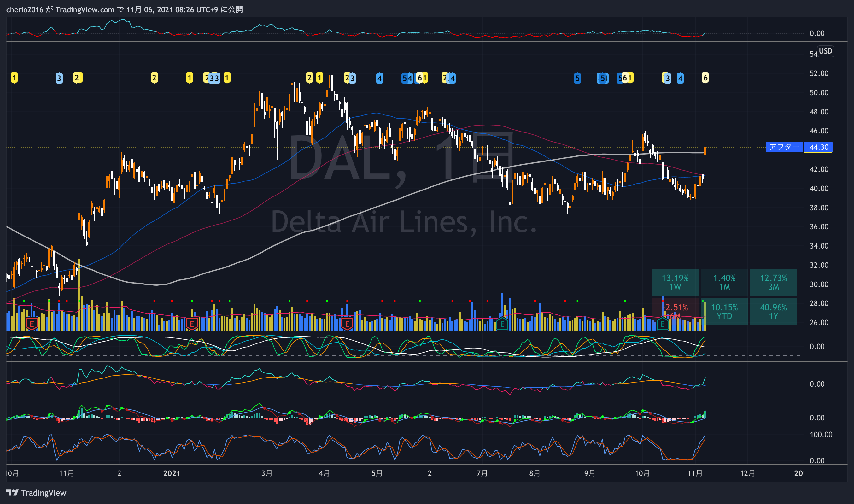Image resolution: width=854 pixels, height=504 pixels.
Task: Click the green earnings E marker in October 2021
Action: (x=662, y=324)
